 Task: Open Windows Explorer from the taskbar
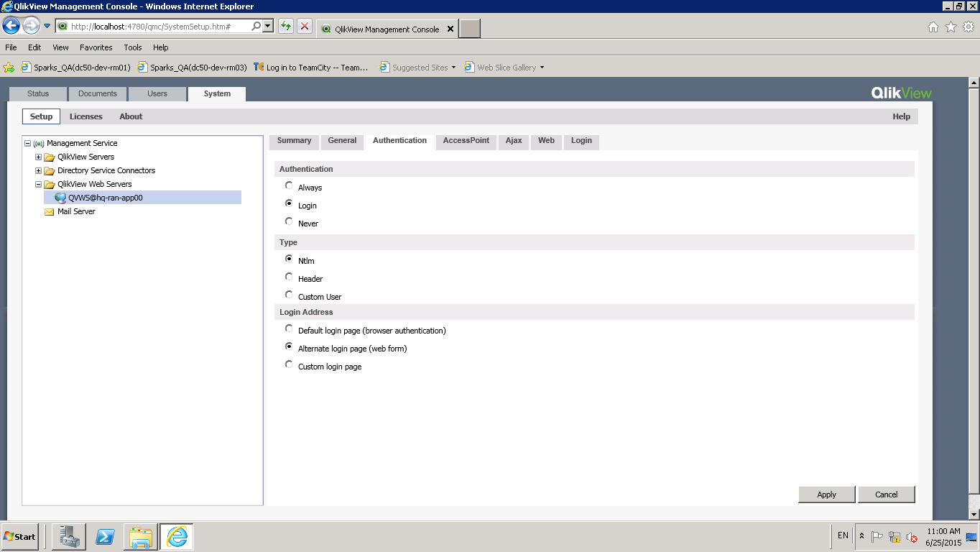(x=141, y=537)
